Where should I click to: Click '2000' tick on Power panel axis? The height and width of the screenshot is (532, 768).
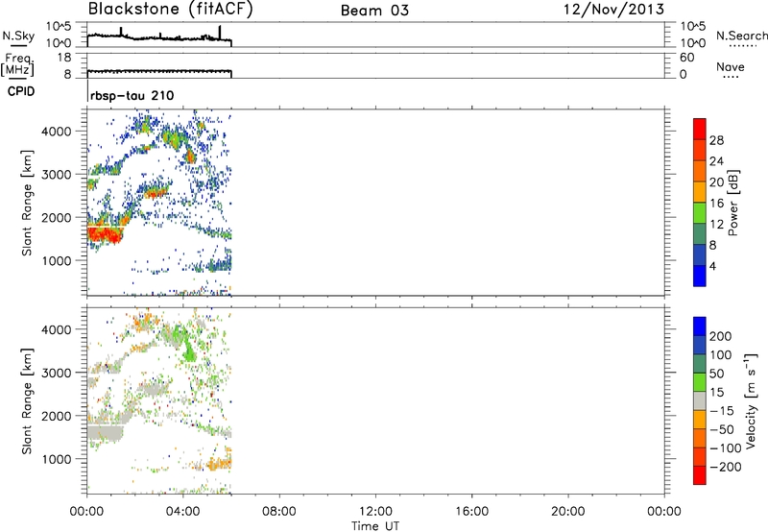pos(57,217)
